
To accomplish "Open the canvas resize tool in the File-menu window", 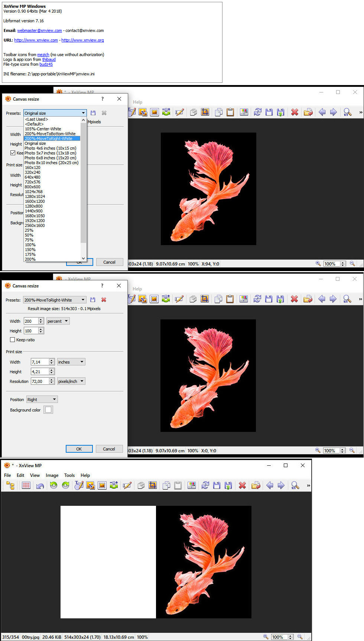I will [x=102, y=485].
